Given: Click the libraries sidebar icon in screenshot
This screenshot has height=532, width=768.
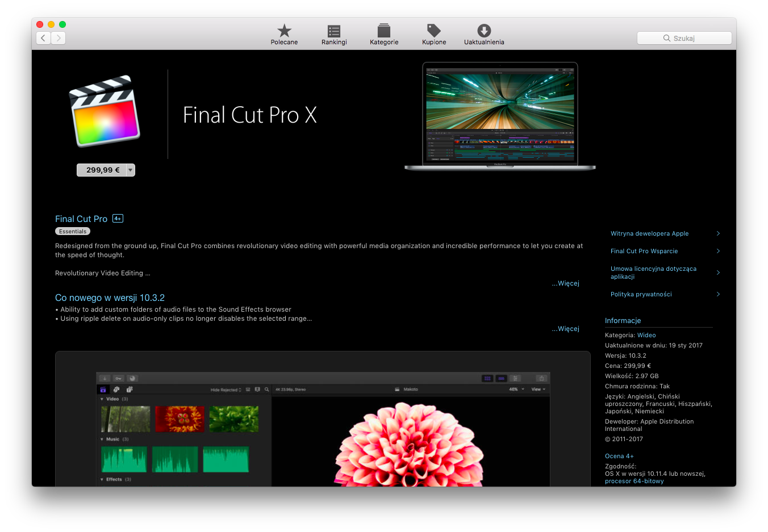Looking at the screenshot, I should pos(103,389).
